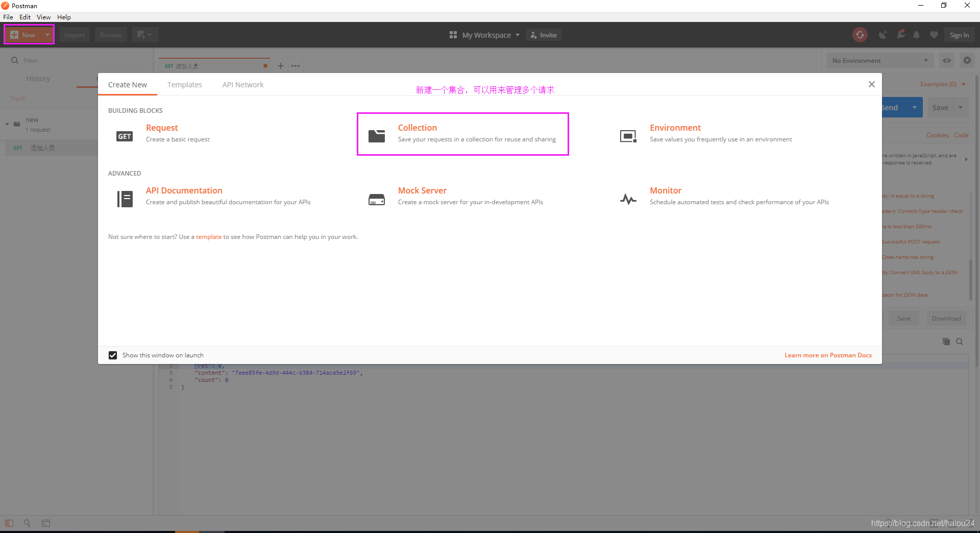This screenshot has width=980, height=533.
Task: Click the Import button
Action: click(74, 35)
